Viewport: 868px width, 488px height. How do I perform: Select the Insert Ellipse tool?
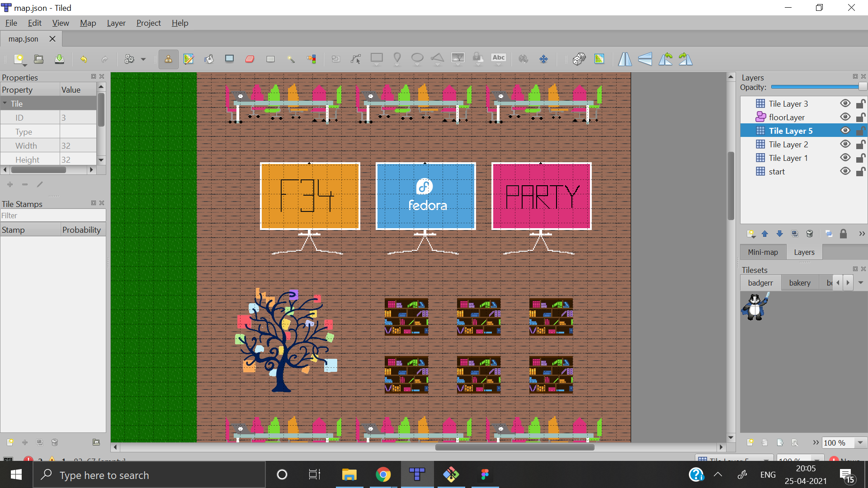click(417, 59)
